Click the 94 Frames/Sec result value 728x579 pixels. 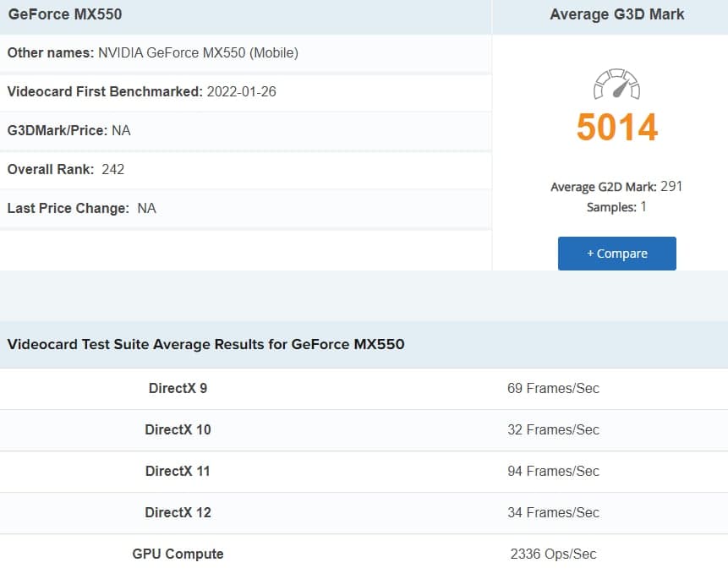coord(553,471)
